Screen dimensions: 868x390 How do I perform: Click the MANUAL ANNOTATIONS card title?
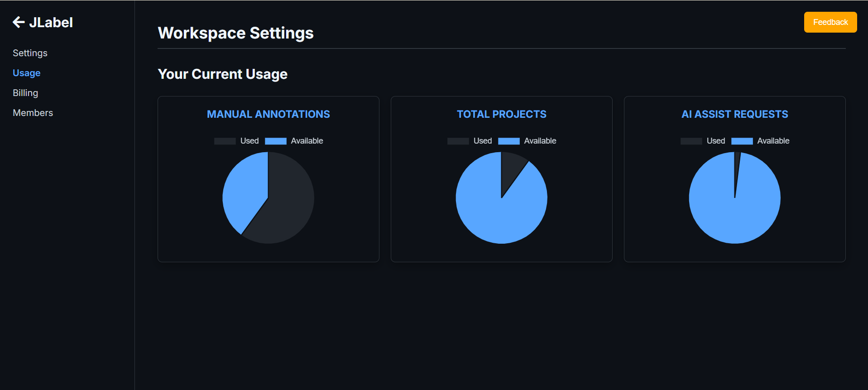tap(268, 114)
